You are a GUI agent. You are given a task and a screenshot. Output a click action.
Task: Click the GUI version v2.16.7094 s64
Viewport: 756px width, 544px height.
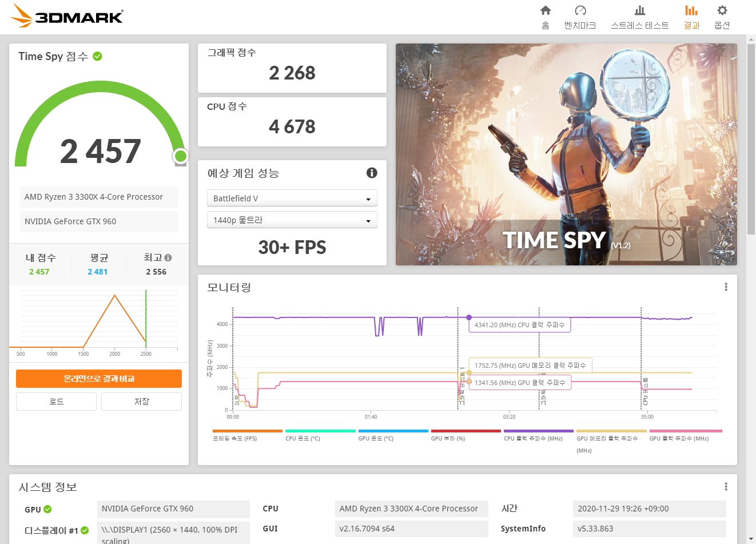pyautogui.click(x=411, y=529)
